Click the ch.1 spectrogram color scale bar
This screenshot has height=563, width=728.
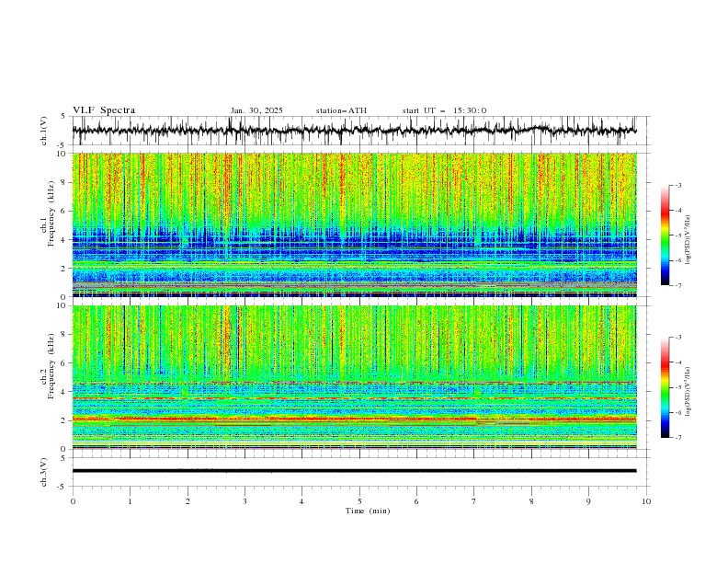point(665,236)
